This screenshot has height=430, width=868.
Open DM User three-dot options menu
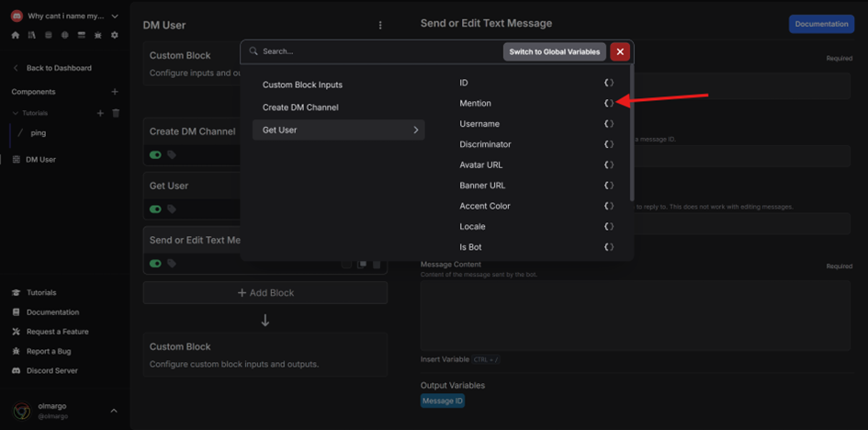[379, 26]
